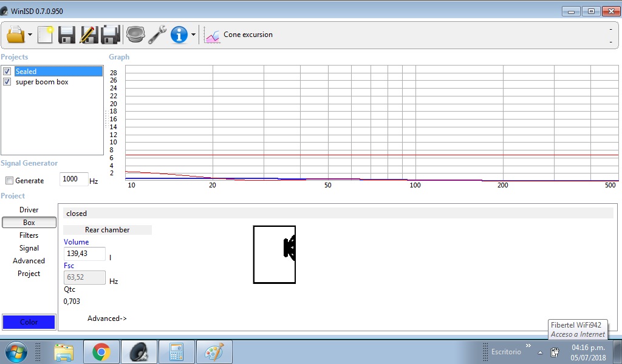Uncheck the Sealed project checkbox
Image resolution: width=622 pixels, height=364 pixels.
click(7, 72)
